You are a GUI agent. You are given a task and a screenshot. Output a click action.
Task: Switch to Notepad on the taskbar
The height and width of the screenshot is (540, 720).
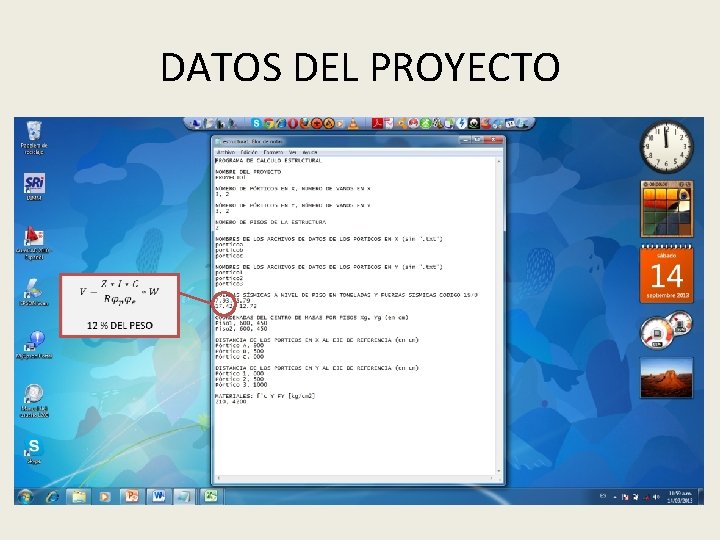(185, 496)
